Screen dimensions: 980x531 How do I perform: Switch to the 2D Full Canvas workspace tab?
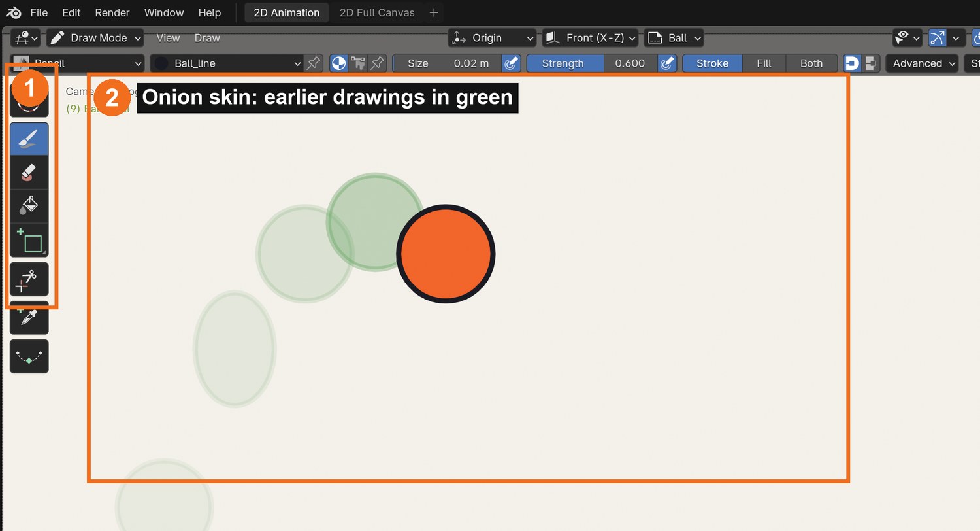[x=377, y=12]
